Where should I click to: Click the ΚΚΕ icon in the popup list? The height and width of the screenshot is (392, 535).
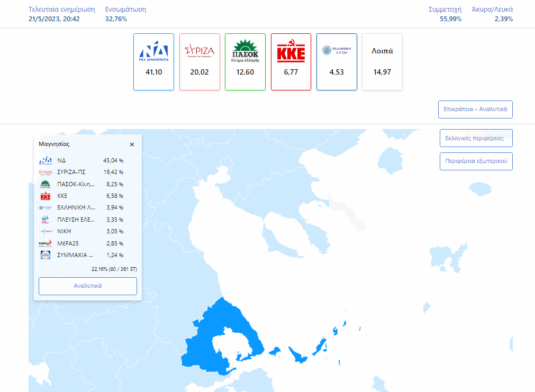[x=46, y=196]
